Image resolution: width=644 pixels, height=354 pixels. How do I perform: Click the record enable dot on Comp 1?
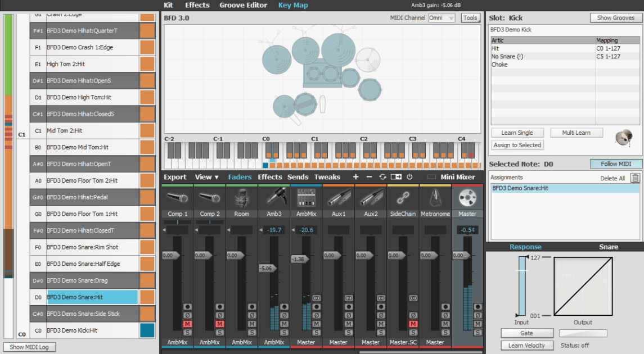(188, 307)
